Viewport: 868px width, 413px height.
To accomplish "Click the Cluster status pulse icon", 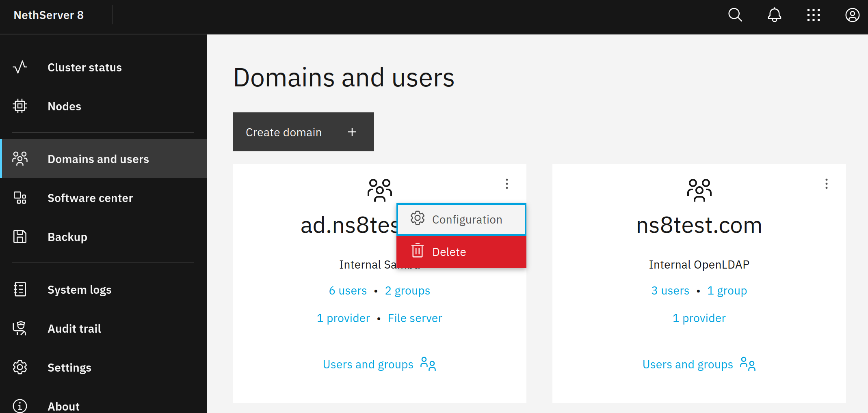I will pyautogui.click(x=20, y=67).
